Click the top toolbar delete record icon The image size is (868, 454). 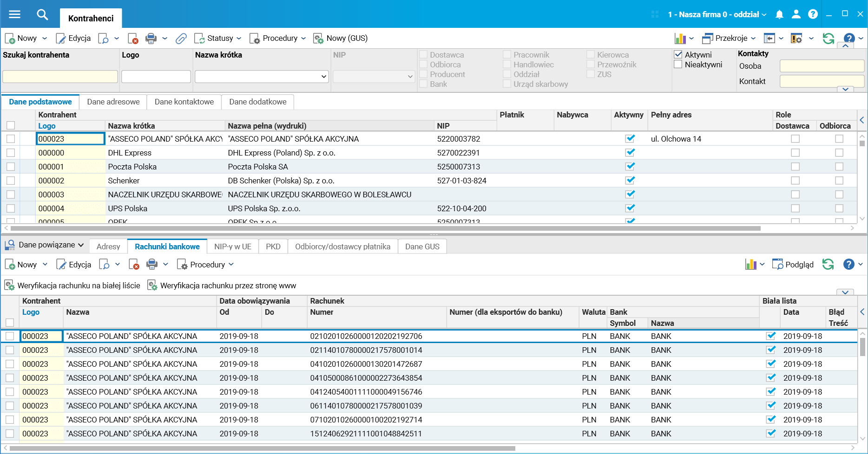coord(133,39)
